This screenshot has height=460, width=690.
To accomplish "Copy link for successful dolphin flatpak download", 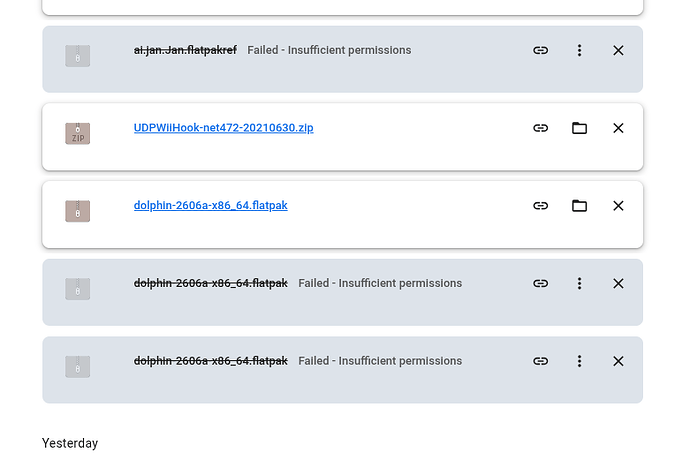I will [540, 206].
